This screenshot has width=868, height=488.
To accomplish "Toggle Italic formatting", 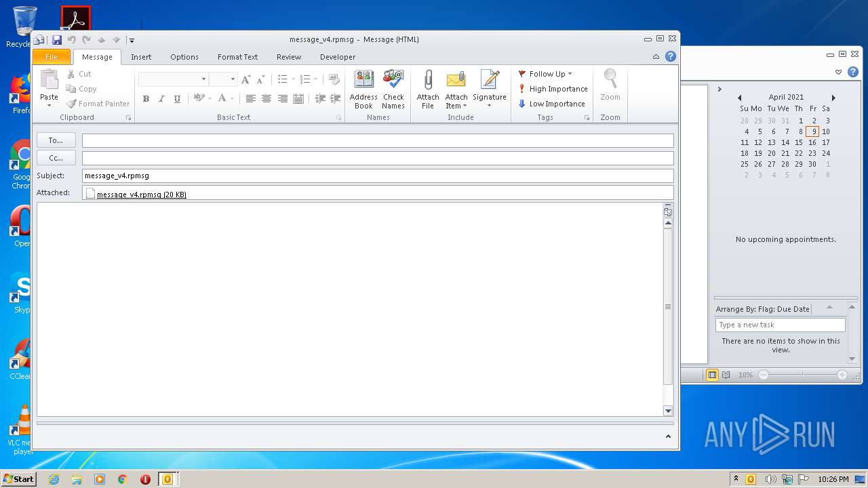I will point(161,99).
